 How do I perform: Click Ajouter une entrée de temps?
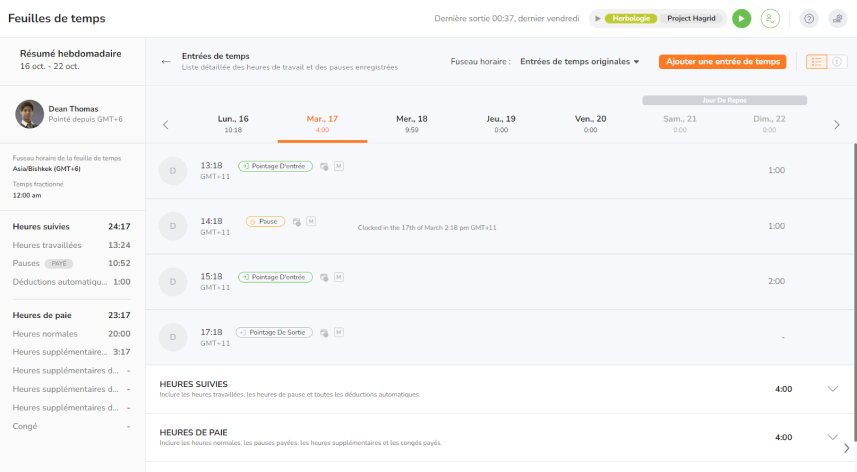(x=723, y=62)
